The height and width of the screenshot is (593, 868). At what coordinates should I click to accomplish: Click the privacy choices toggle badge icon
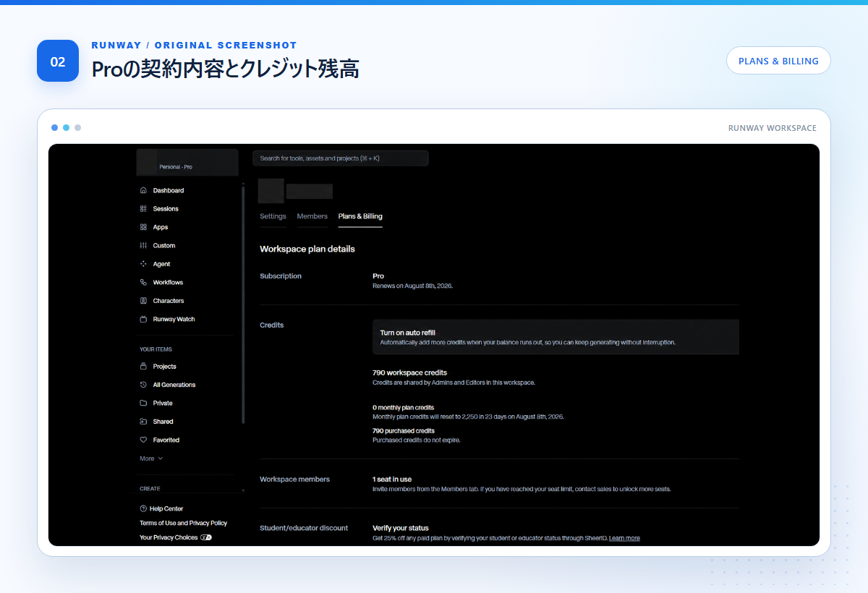[x=206, y=537]
